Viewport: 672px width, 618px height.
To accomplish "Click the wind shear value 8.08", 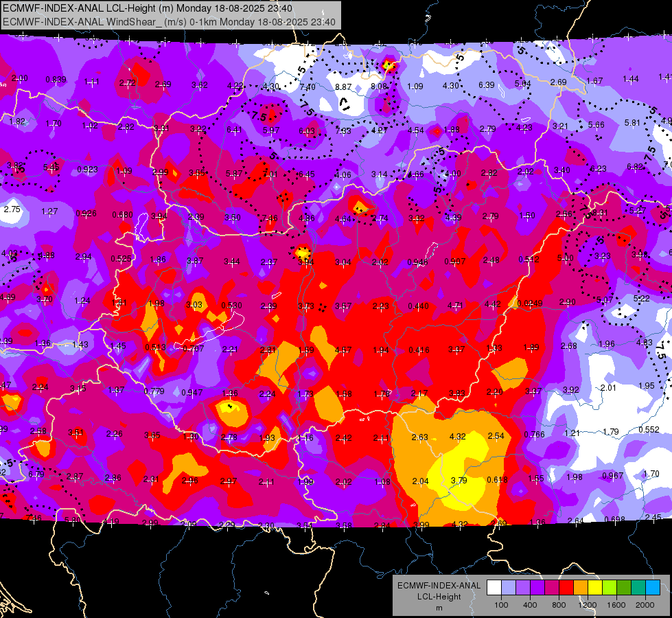I will pos(380,87).
